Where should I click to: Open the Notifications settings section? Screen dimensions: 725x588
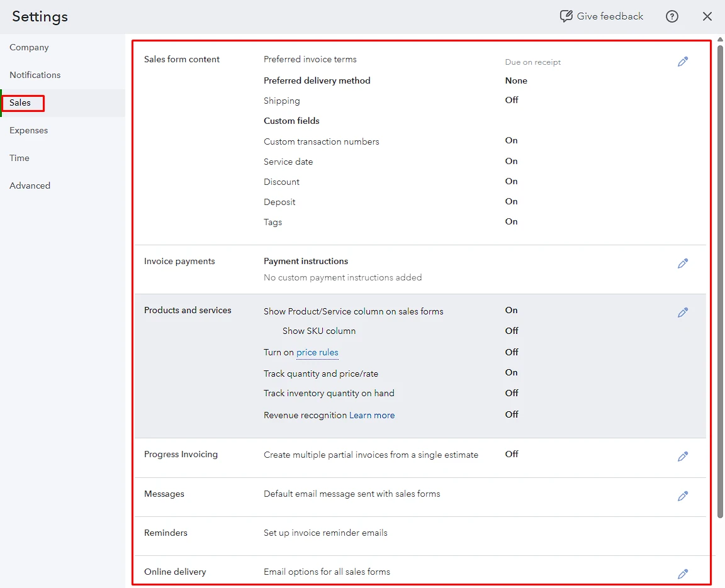pos(35,75)
